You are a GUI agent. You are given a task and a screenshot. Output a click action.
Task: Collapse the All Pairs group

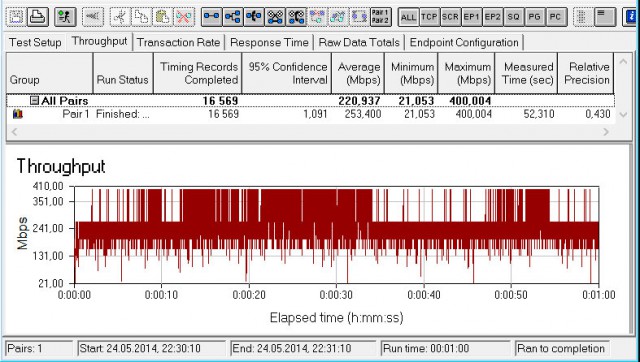point(35,100)
